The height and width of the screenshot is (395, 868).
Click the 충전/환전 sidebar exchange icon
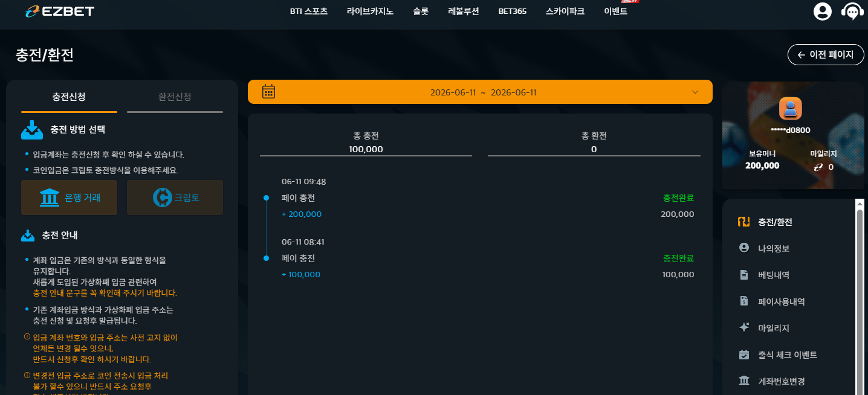coord(744,222)
